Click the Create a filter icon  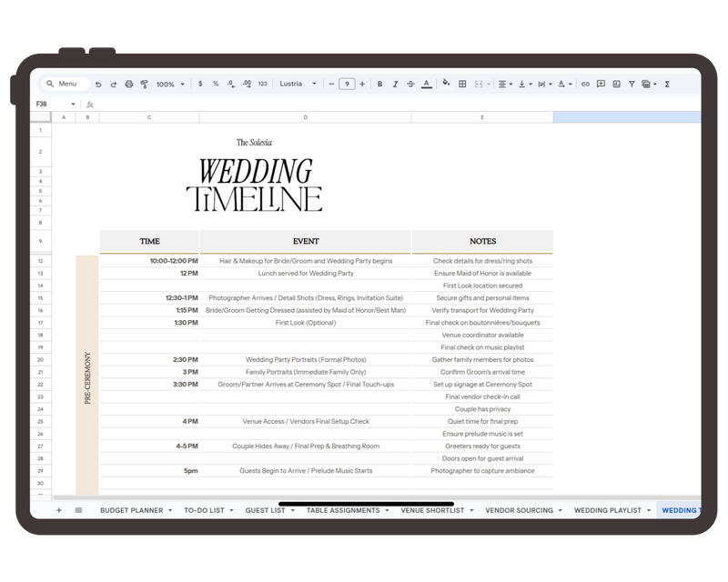pyautogui.click(x=632, y=84)
